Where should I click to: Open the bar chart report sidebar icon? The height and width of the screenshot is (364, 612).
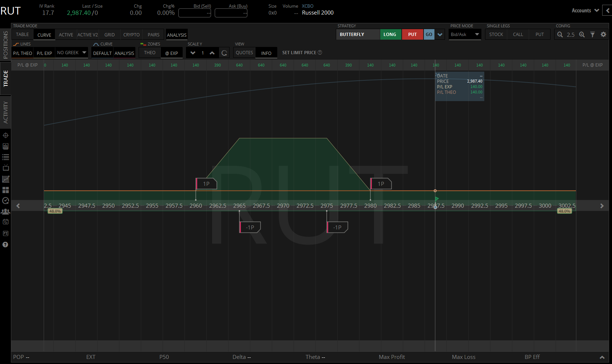5,146
